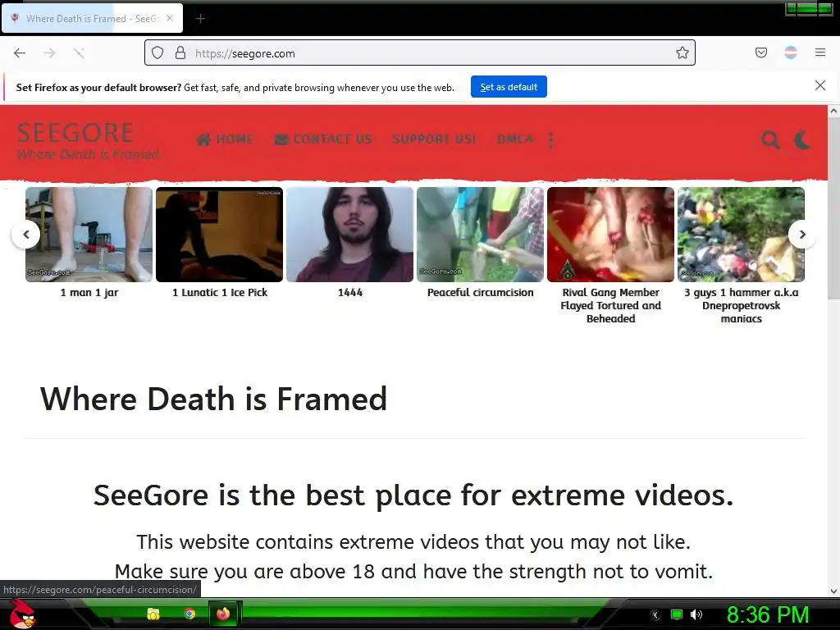Click the forward navigation arrow
The image size is (840, 630).
point(49,53)
